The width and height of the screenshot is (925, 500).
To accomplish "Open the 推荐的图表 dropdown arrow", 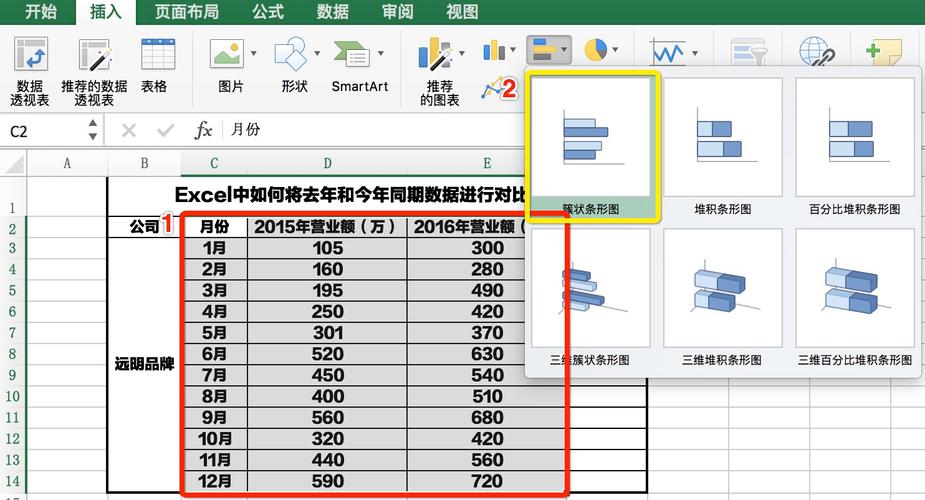I will pyautogui.click(x=461, y=53).
